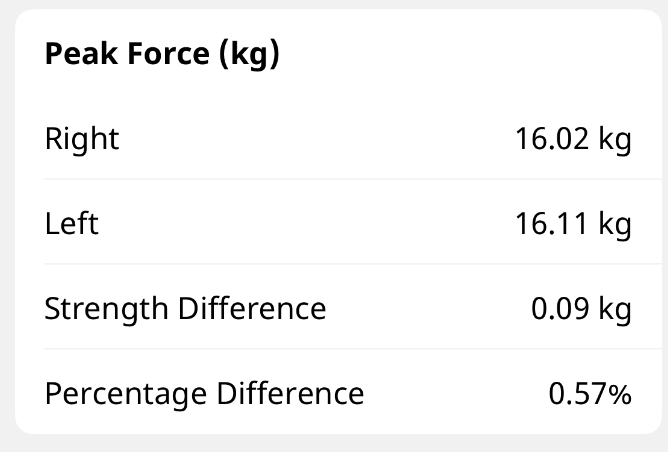
Task: Select the Strength Difference label
Action: 185,308
